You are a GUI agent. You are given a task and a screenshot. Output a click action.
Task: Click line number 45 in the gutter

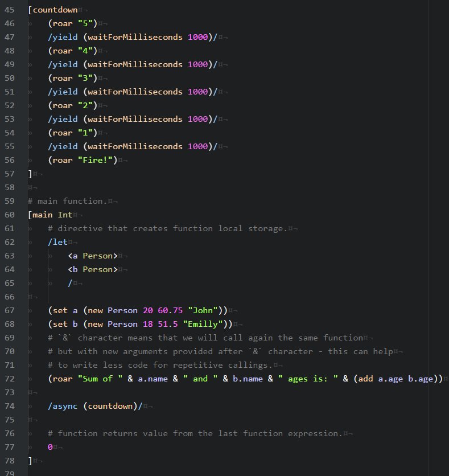[x=10, y=10]
